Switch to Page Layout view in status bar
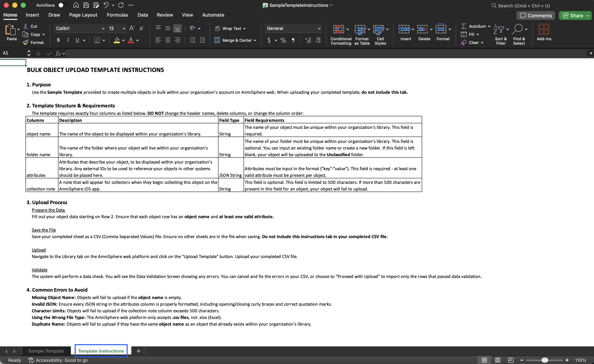 coord(498,360)
